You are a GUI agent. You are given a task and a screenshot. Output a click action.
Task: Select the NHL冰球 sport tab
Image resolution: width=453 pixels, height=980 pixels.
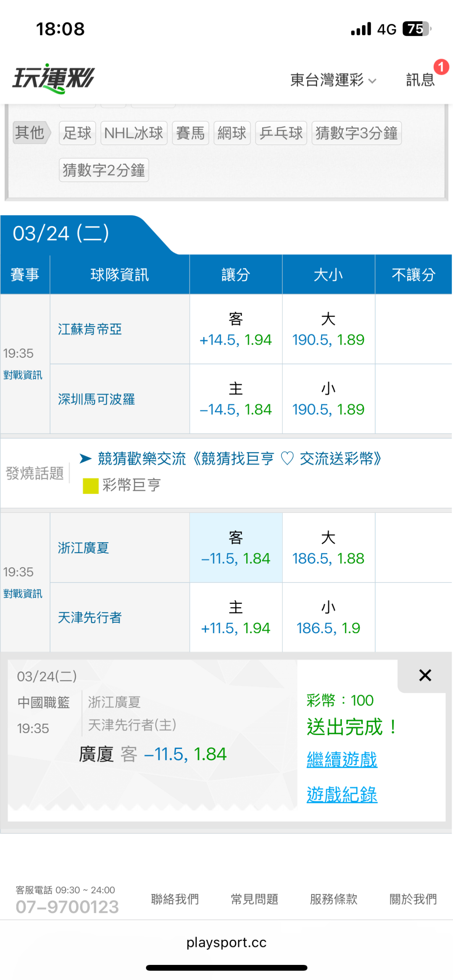(x=133, y=133)
